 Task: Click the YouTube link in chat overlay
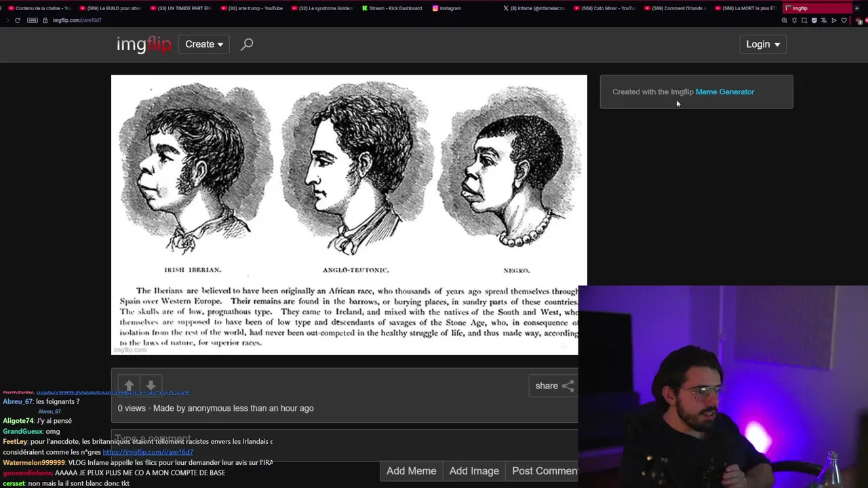113,391
